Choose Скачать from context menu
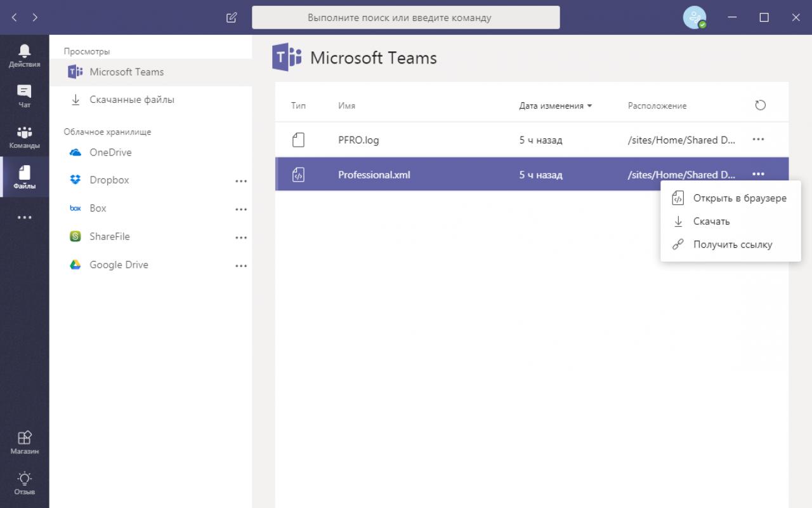This screenshot has height=508, width=812. pyautogui.click(x=731, y=221)
